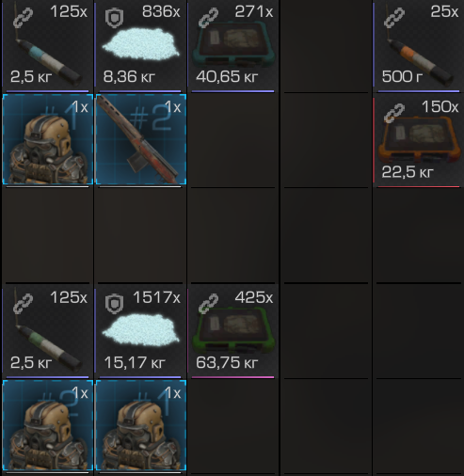The height and width of the screenshot is (476, 464).
Task: Select the orange-banded flare stack 25x
Action: tap(419, 44)
